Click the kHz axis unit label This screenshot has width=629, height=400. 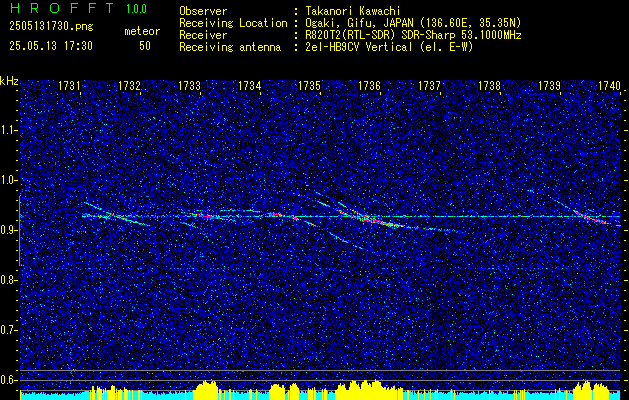[9, 81]
